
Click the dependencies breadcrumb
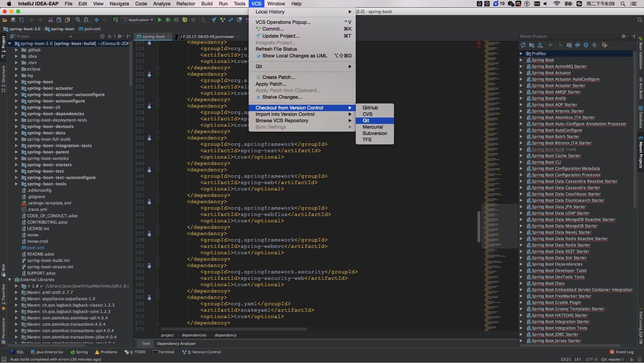pyautogui.click(x=194, y=335)
